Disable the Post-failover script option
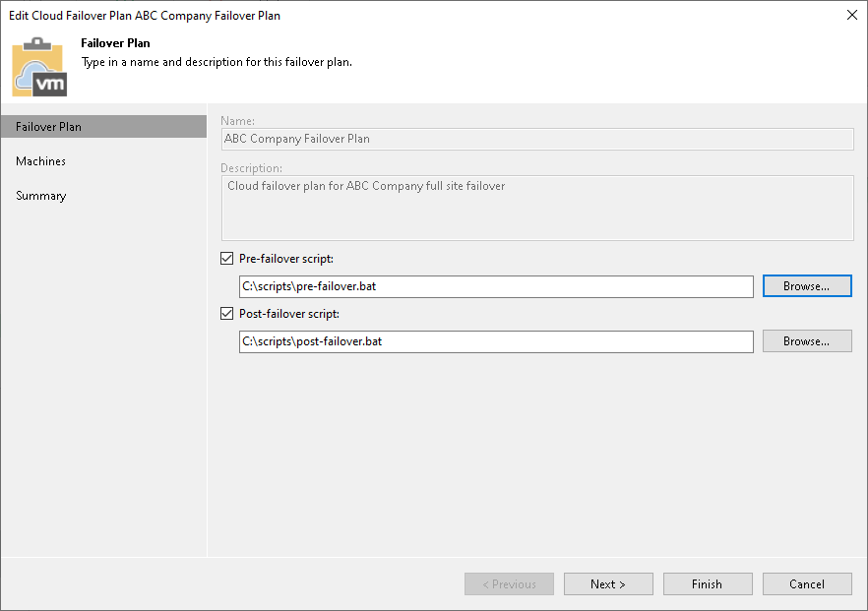 (x=227, y=313)
